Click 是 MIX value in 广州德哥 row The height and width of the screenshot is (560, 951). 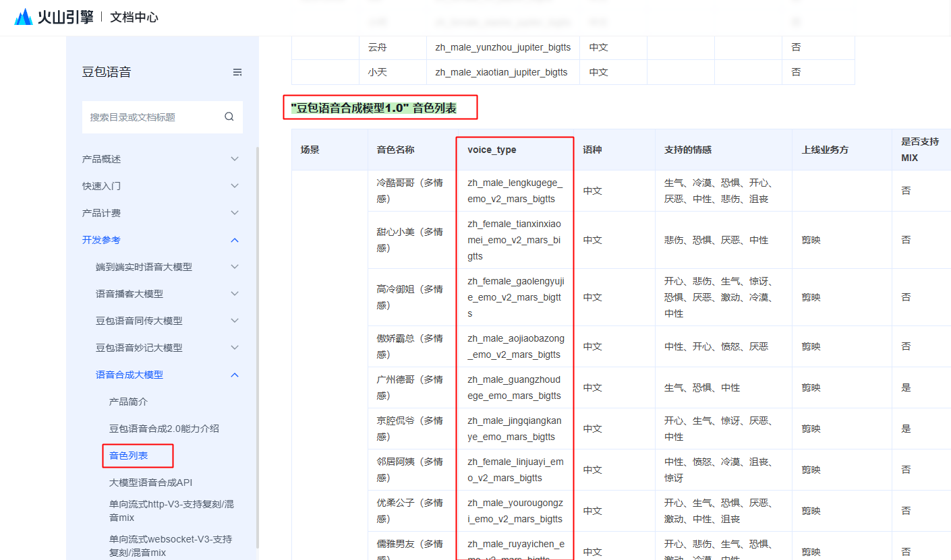tap(906, 387)
